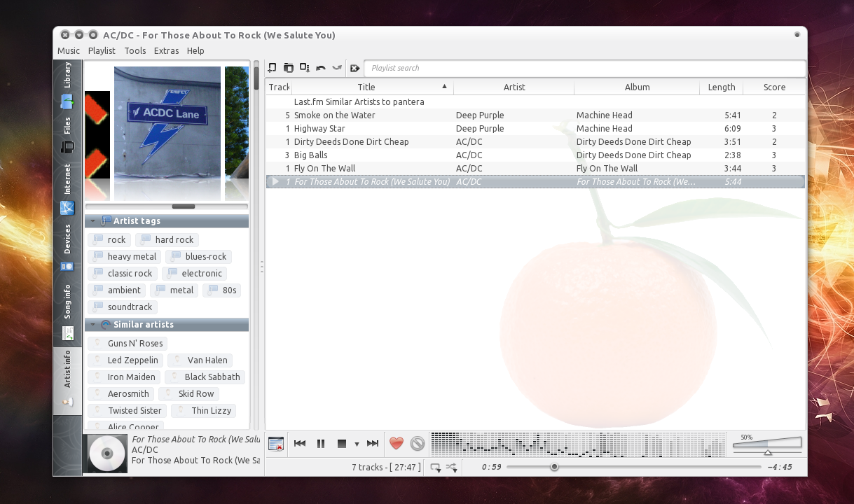Screen dimensions: 854x504
Task: Open the repeat mode dropdown
Action: tap(436, 468)
